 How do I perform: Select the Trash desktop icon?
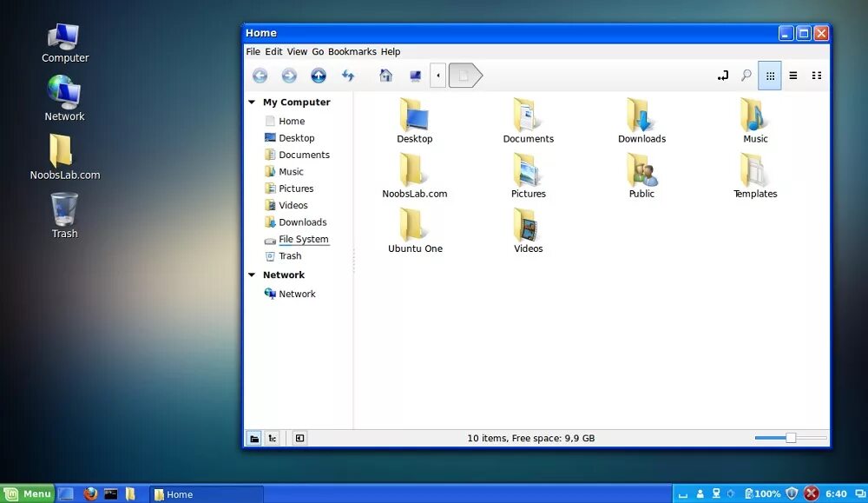(x=65, y=216)
